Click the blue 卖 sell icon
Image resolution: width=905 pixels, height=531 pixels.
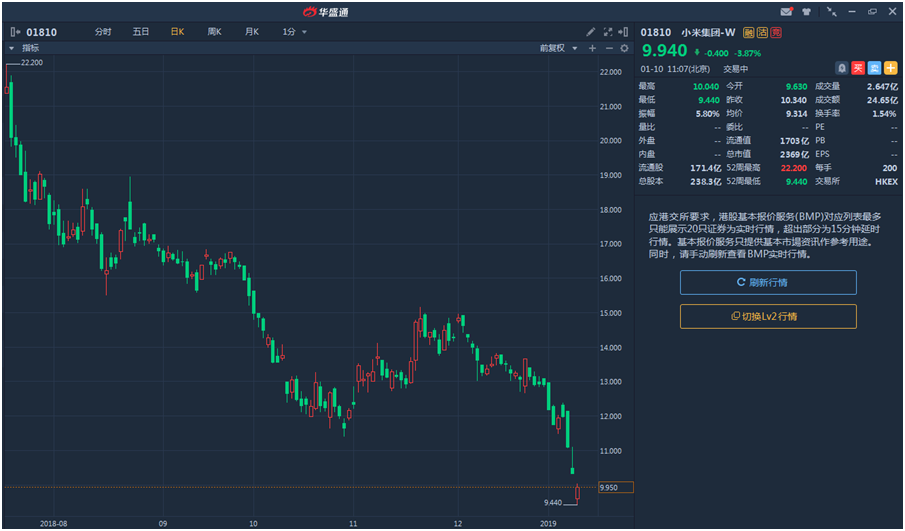(874, 68)
